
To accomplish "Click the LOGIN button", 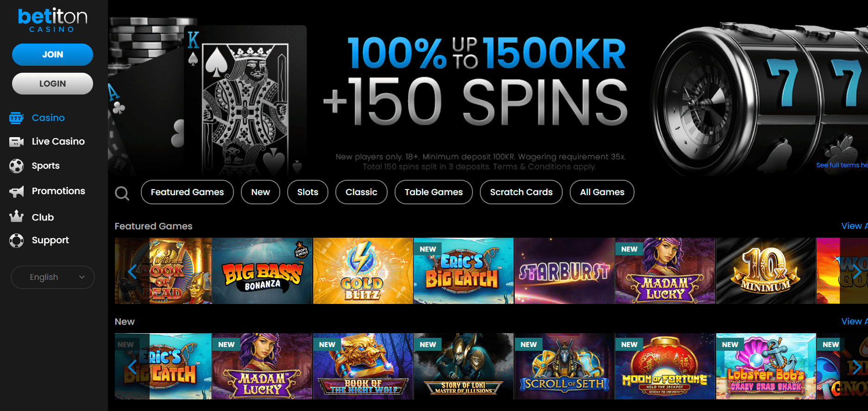I will pos(52,84).
